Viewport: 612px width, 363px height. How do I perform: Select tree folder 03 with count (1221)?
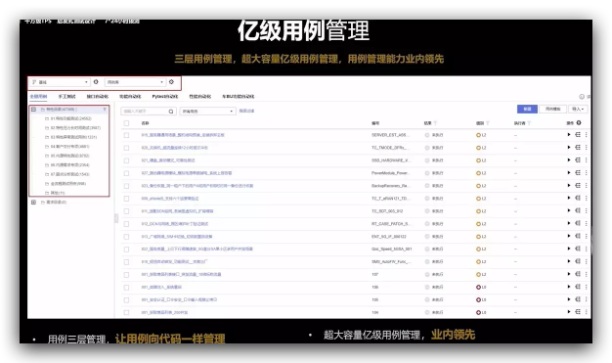(74, 137)
